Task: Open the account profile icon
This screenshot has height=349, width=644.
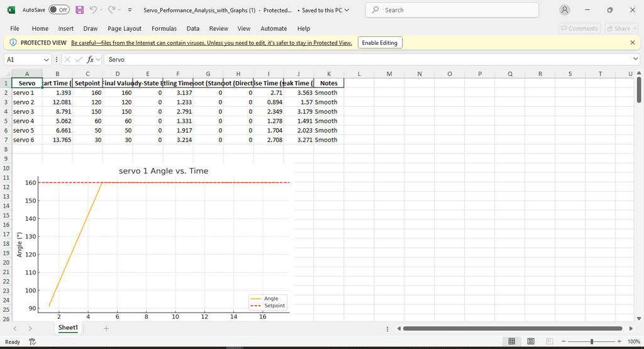Action: point(565,10)
